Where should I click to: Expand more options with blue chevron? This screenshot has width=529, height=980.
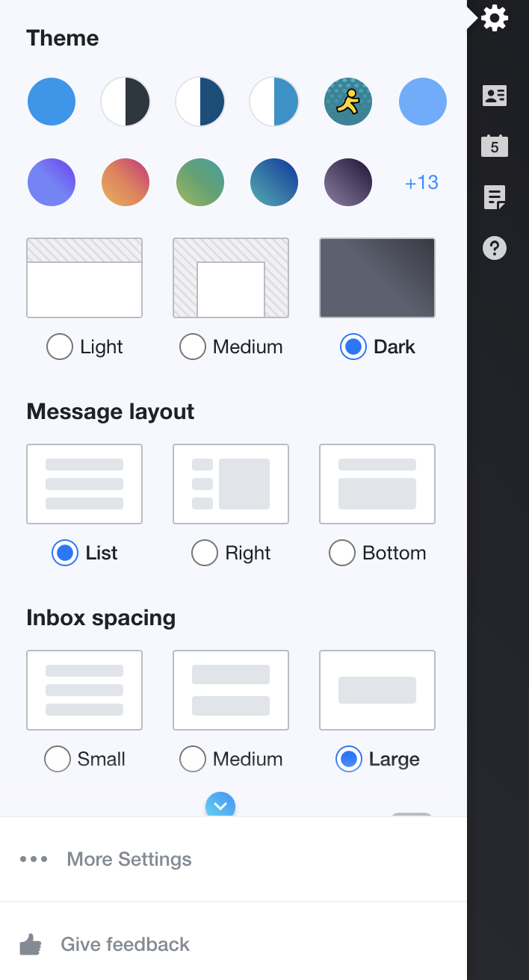click(x=220, y=805)
